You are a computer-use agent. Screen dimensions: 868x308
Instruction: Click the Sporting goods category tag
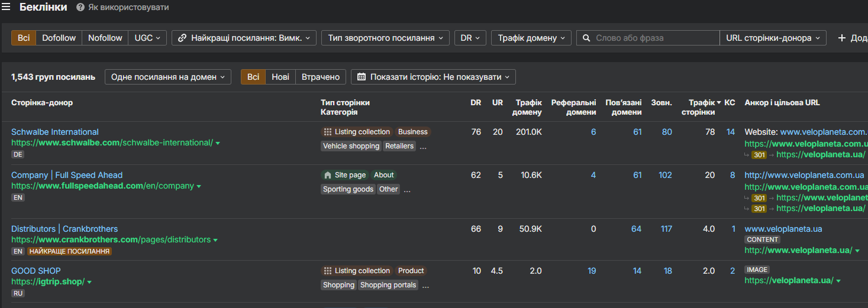tap(348, 189)
